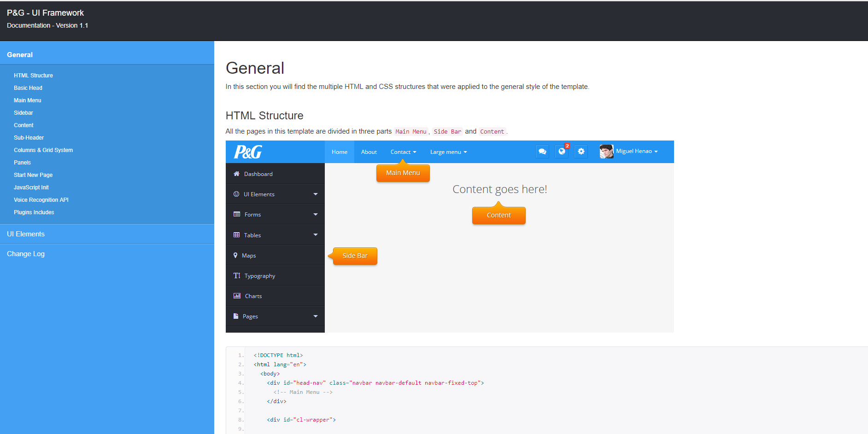
Task: Open the globe notifications icon showing 2
Action: [562, 152]
